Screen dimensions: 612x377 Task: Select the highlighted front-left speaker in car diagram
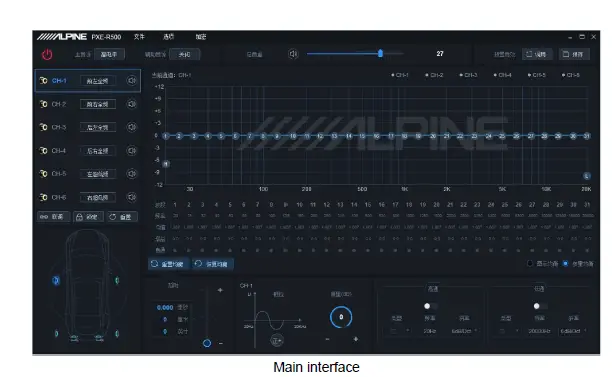[x=56, y=280]
